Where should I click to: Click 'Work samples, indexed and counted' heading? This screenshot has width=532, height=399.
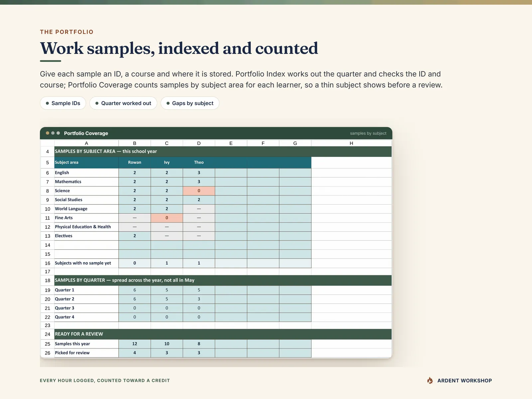[x=179, y=48]
